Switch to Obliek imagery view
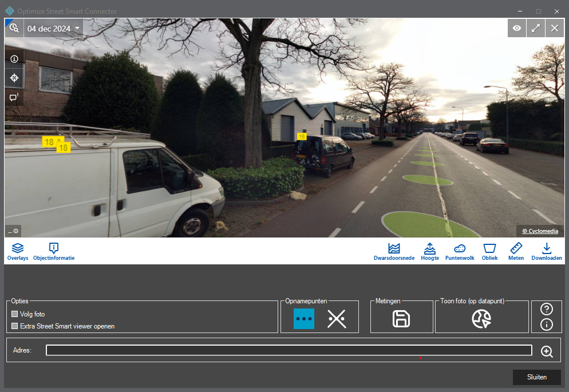Image resolution: width=569 pixels, height=392 pixels. tap(489, 252)
